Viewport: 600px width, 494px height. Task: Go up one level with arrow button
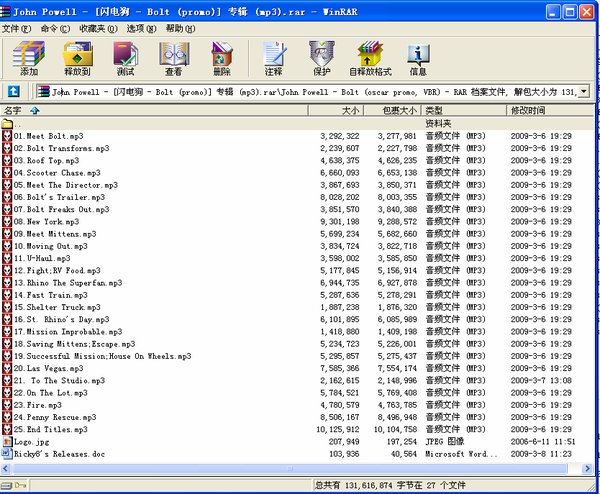(13, 91)
